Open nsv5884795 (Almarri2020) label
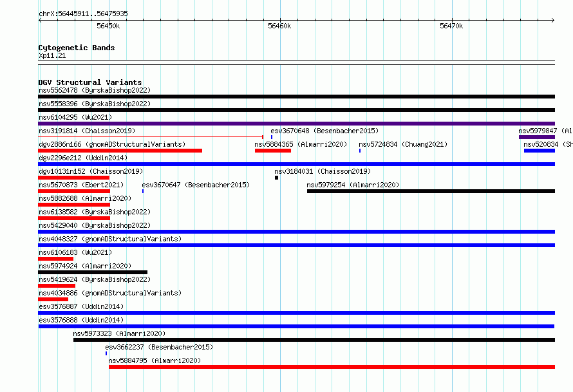 [155, 360]
